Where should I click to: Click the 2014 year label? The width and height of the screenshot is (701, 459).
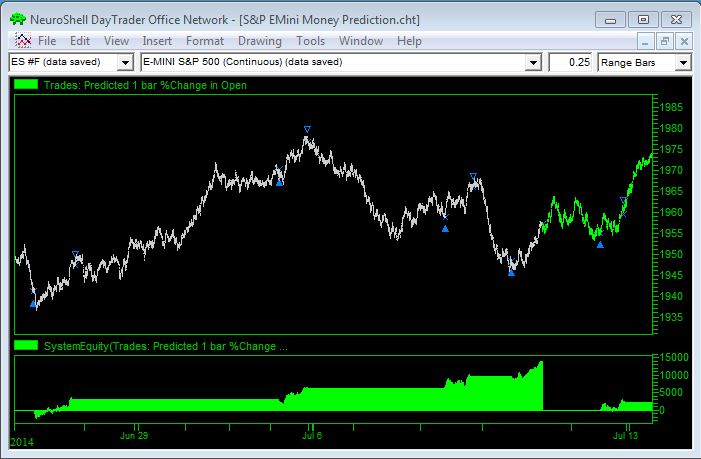click(x=22, y=442)
